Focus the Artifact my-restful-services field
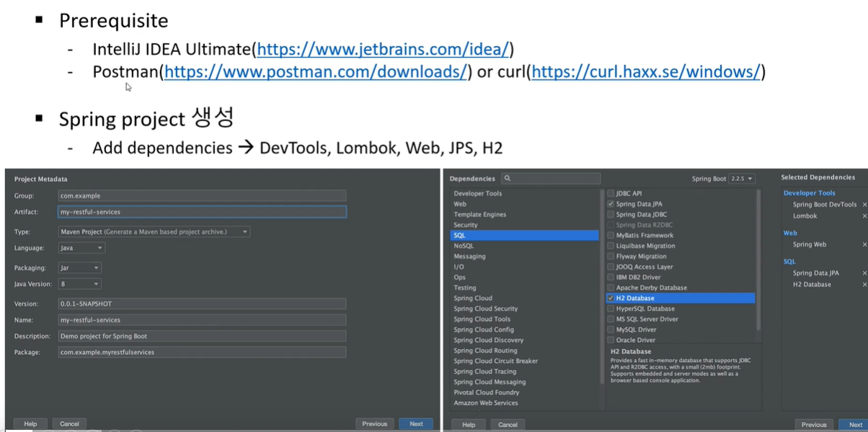 (202, 212)
